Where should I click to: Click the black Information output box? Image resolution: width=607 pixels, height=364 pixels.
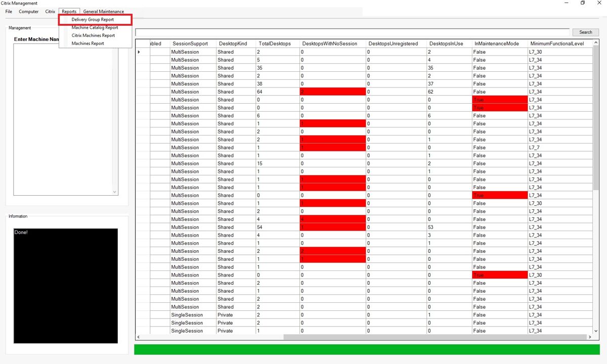point(66,286)
